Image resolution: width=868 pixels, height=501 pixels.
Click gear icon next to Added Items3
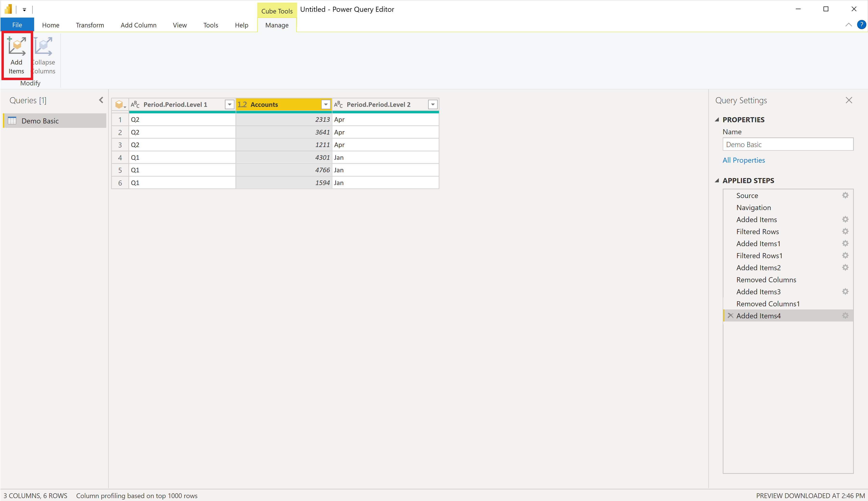pos(845,292)
